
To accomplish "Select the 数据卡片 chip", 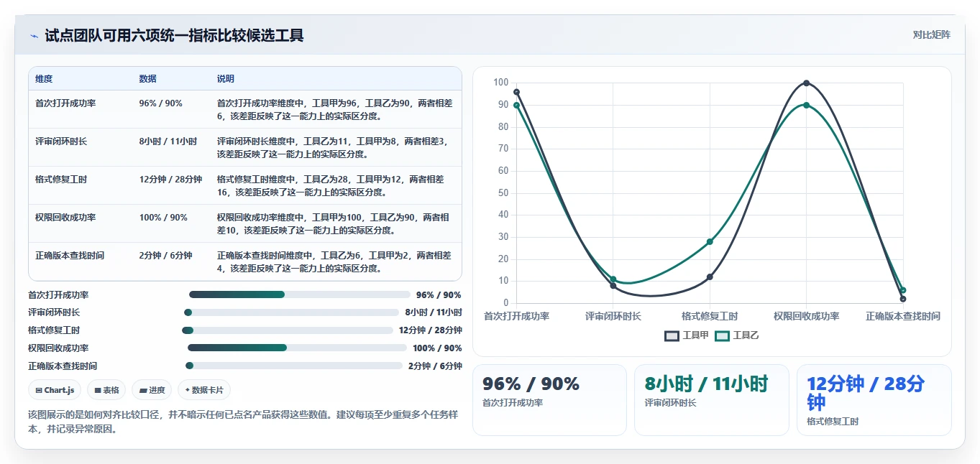I will (x=204, y=390).
